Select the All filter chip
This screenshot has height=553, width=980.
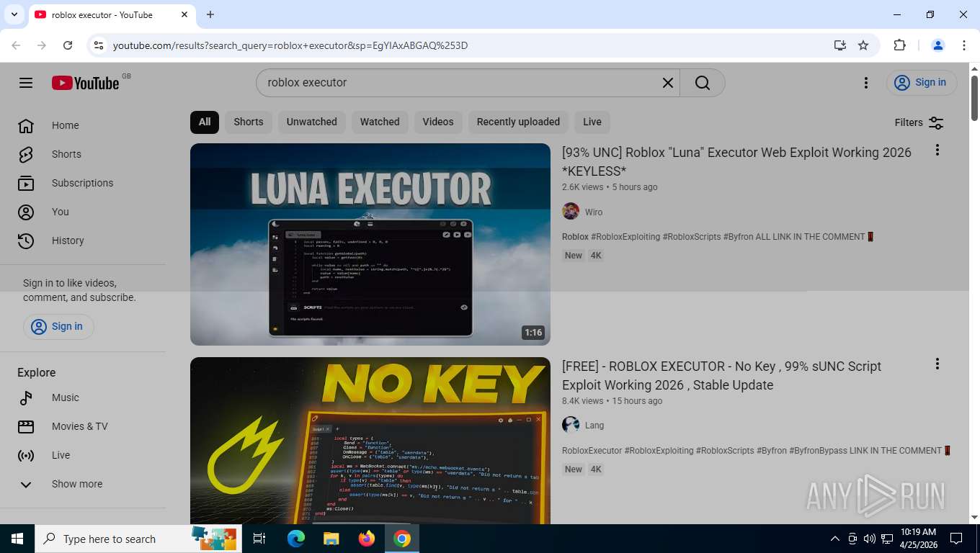click(205, 122)
